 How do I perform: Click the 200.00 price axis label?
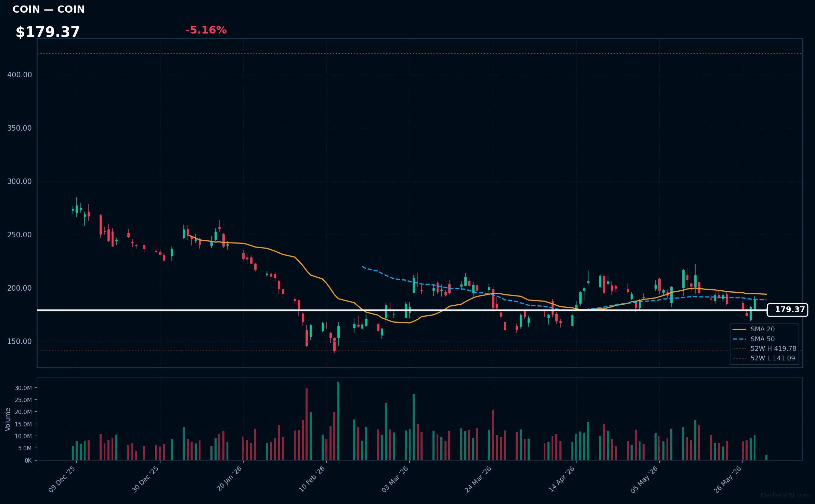[x=20, y=288]
